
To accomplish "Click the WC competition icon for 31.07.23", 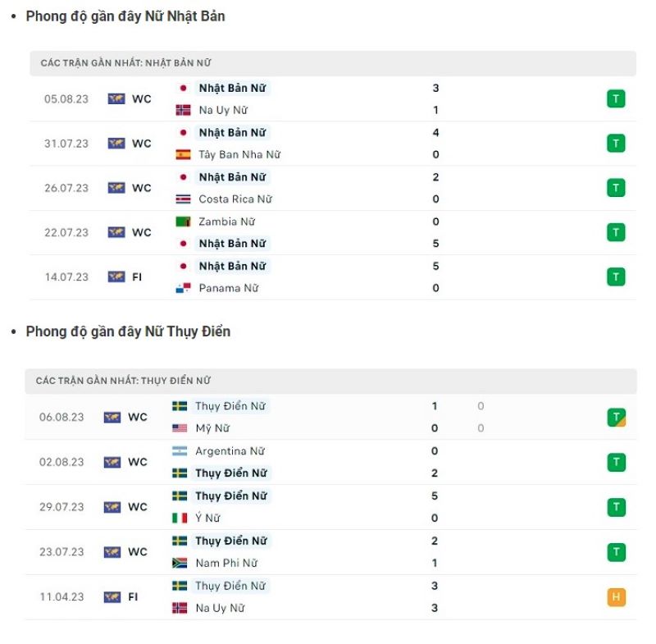I will coord(116,144).
